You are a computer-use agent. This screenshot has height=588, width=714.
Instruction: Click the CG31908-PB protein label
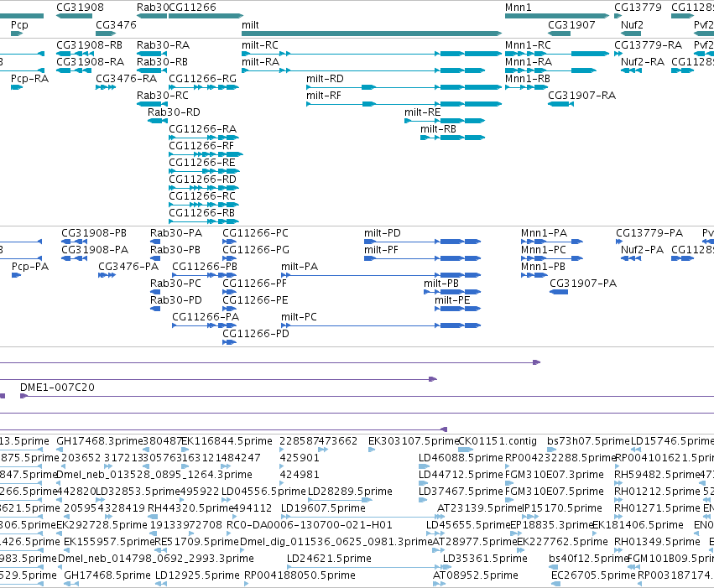point(94,233)
